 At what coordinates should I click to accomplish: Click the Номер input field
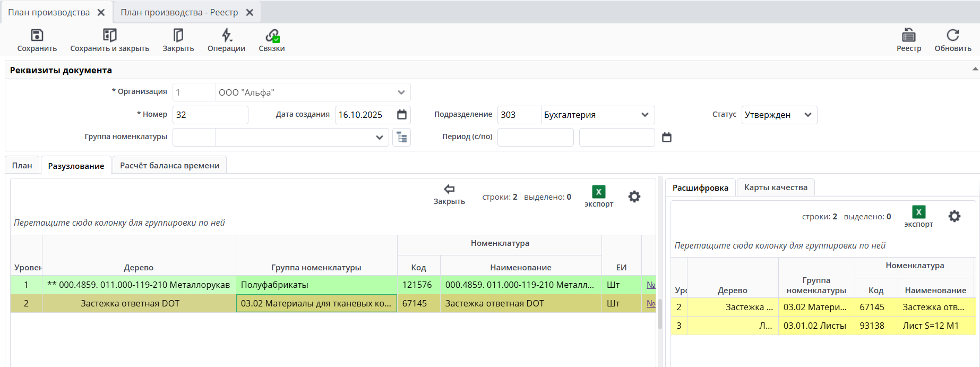click(210, 115)
